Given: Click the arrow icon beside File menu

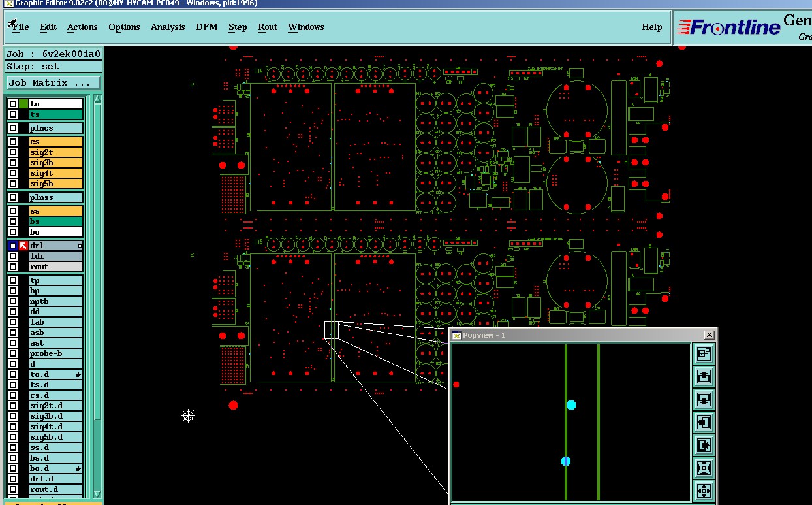Looking at the screenshot, I should click(x=12, y=24).
